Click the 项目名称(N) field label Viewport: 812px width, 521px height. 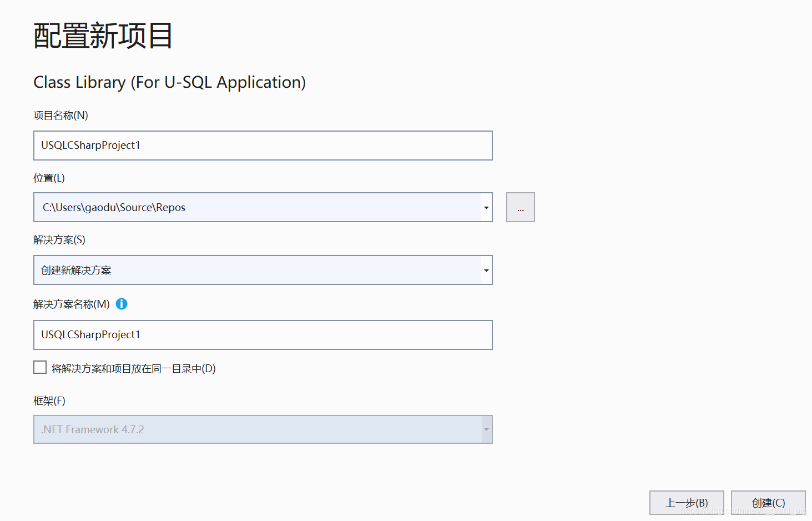coord(60,116)
